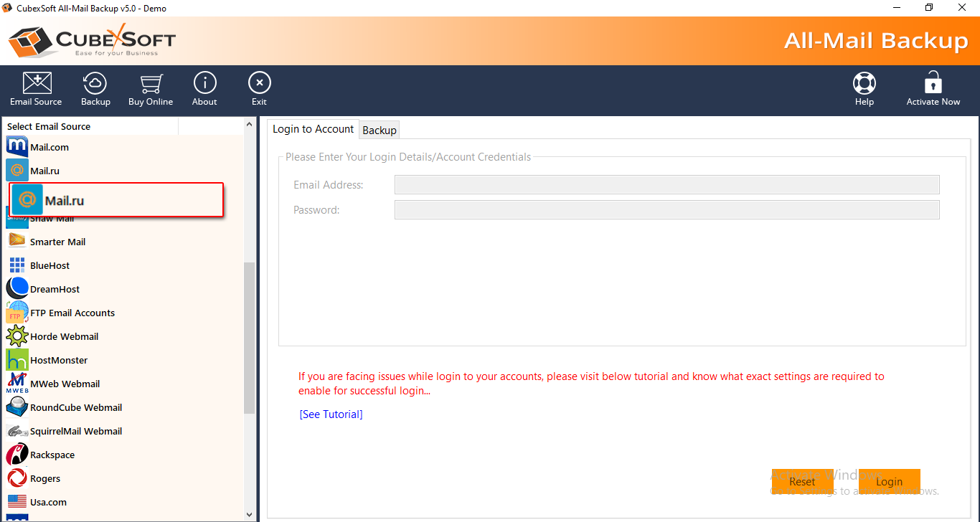Viewport: 980px width, 522px height.
Task: Pick FTP Email Accounts source
Action: [x=72, y=313]
